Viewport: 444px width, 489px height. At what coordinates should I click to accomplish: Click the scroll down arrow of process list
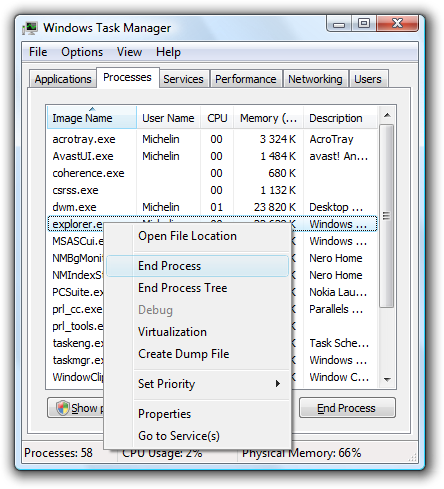click(x=387, y=379)
